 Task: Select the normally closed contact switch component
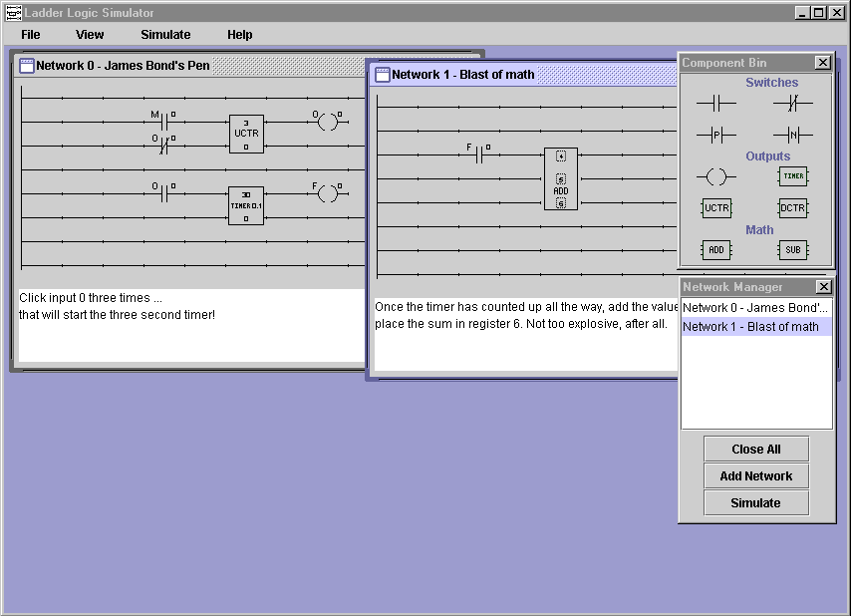[792, 102]
